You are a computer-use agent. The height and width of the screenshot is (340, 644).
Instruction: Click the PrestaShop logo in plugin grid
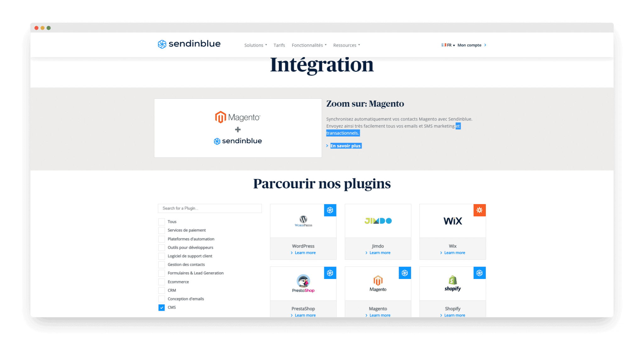pyautogui.click(x=303, y=283)
